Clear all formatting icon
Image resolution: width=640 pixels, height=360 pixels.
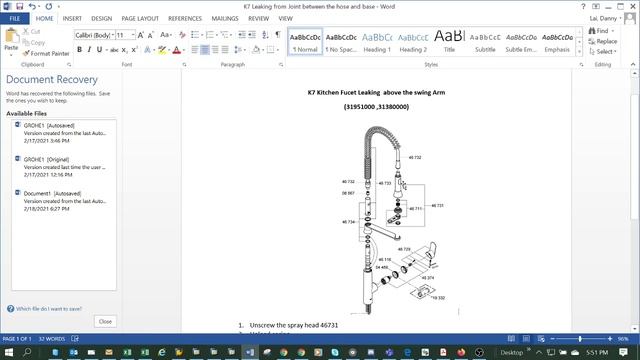coord(182,35)
